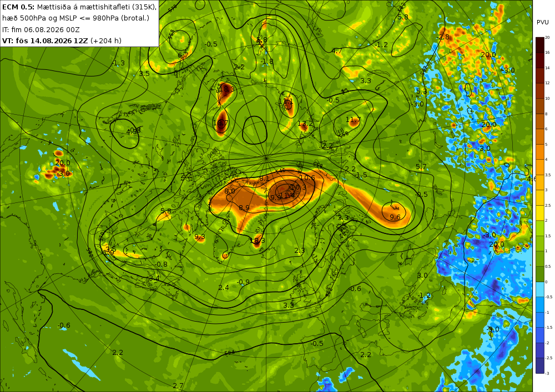Click the '-0.9' minimum value label
Screen dimensions: 555x392
pyautogui.click(x=243, y=282)
